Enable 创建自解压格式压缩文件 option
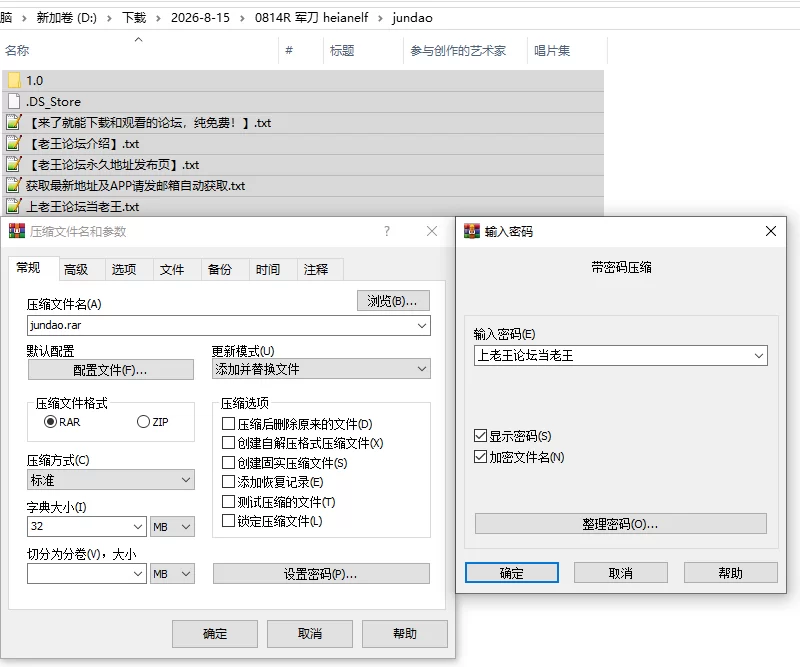The height and width of the screenshot is (667, 800). 229,442
